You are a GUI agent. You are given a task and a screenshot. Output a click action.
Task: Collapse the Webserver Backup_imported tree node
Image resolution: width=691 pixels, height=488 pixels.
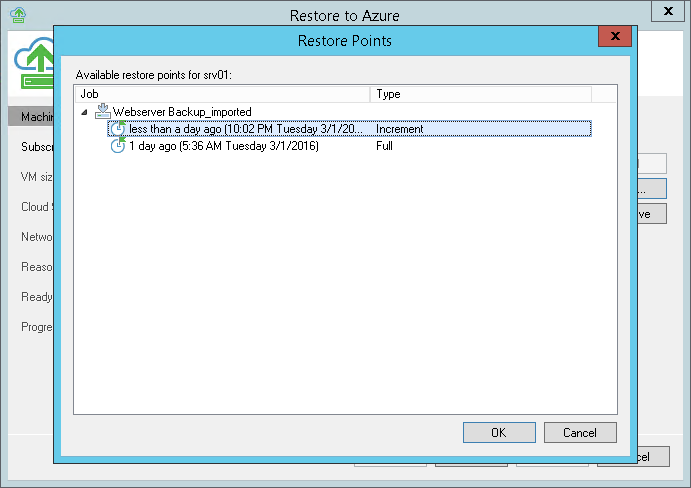[x=84, y=112]
